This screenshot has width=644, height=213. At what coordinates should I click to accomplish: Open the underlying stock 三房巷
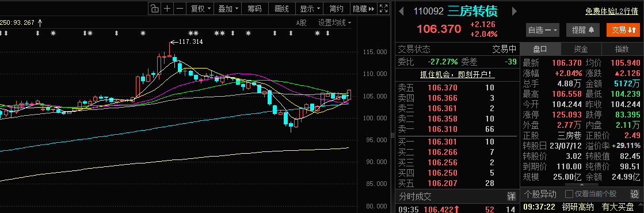[569, 135]
